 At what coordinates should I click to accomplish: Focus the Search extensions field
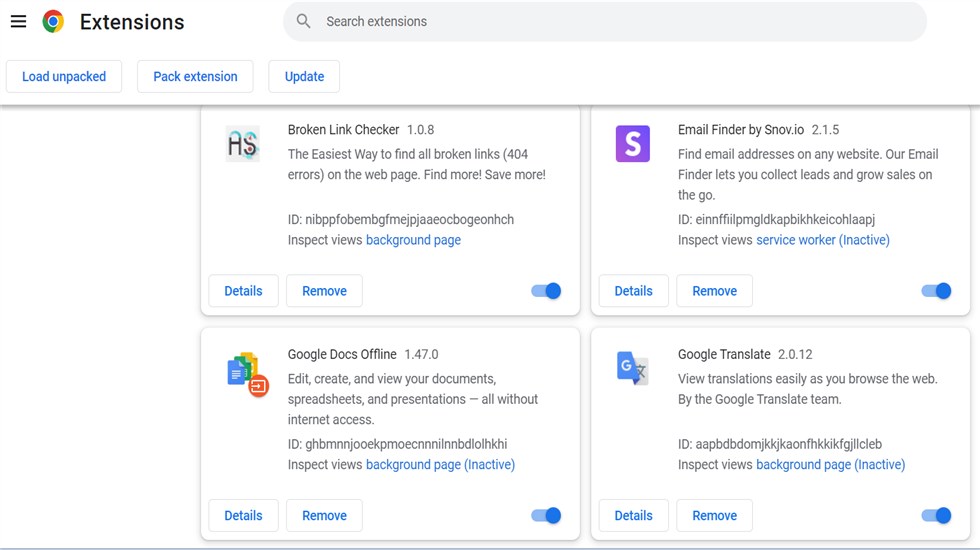point(605,21)
